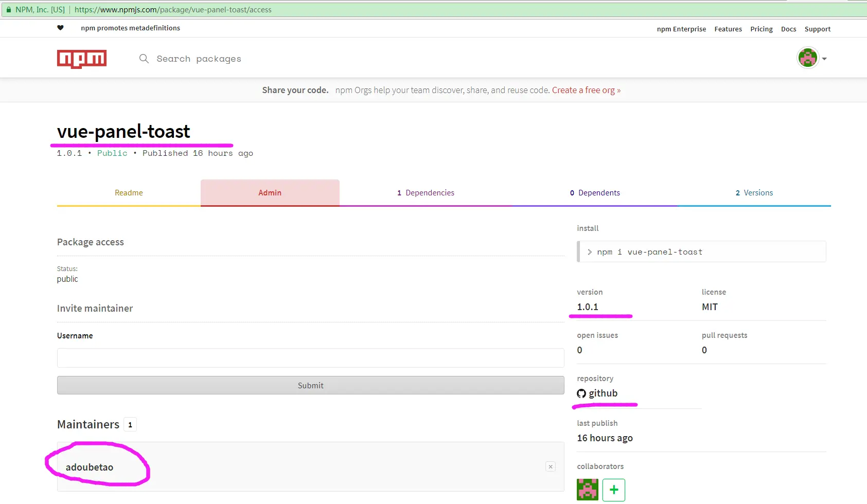Screen dimensions: 867x504
Task: Click the vue-panel-toast package title
Action: 123,132
